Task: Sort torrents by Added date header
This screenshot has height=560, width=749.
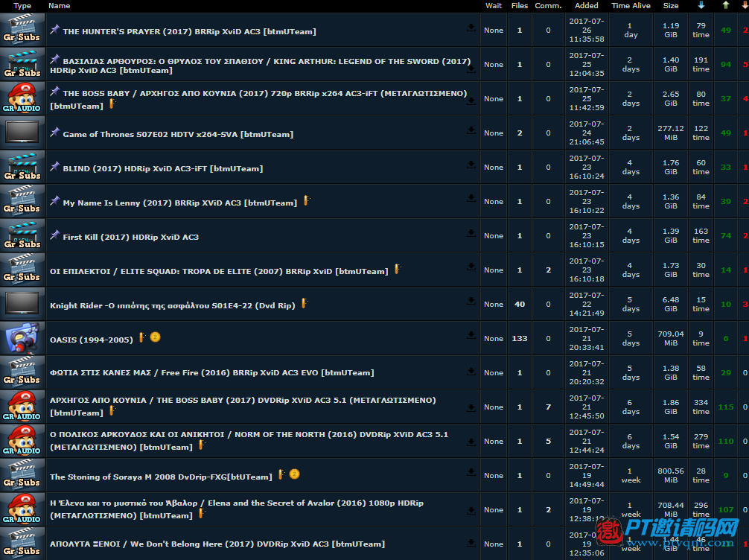Action: click(587, 6)
